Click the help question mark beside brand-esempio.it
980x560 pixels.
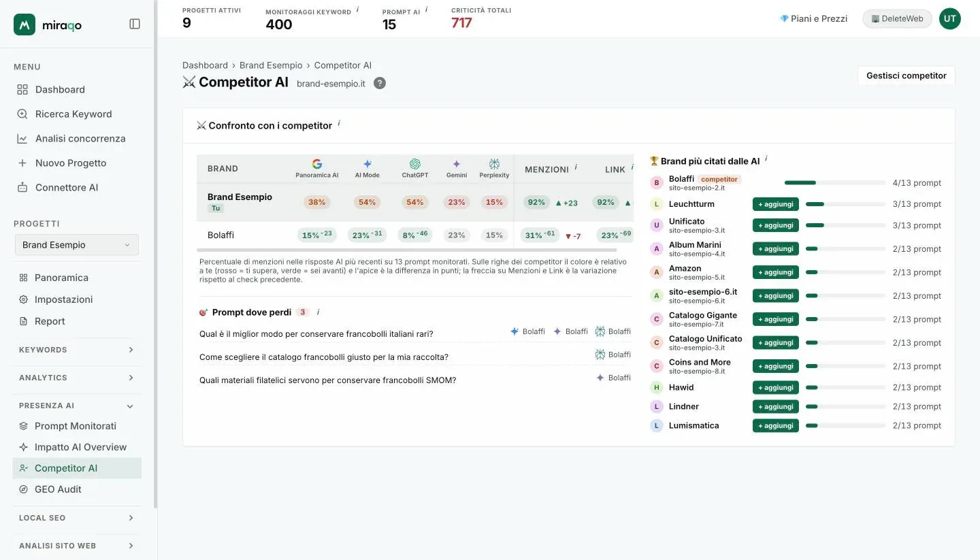click(380, 83)
